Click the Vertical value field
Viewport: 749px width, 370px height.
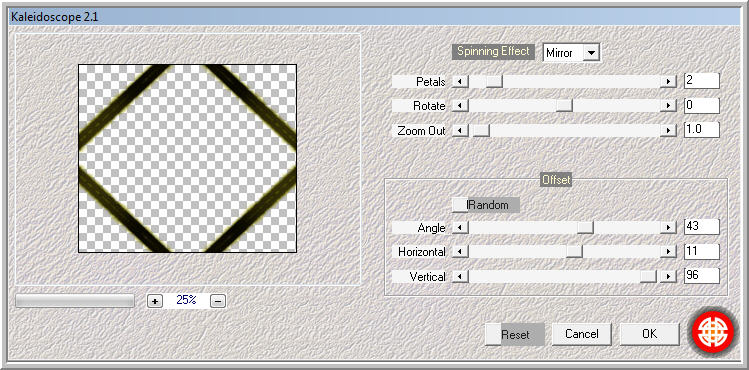click(x=702, y=276)
